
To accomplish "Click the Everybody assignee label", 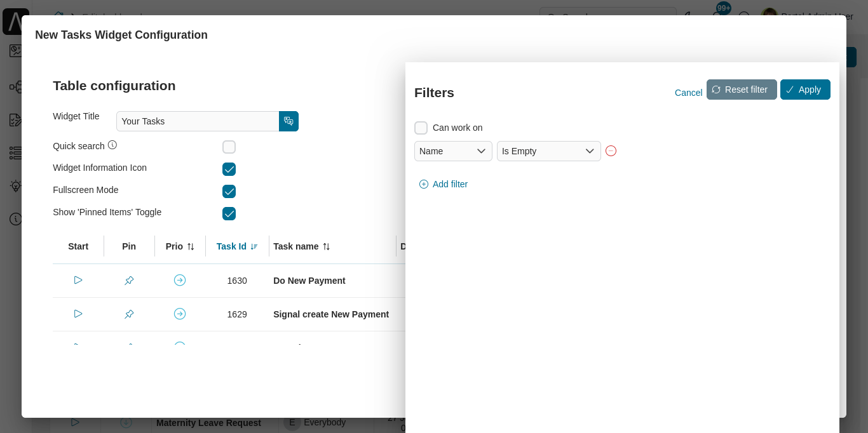I will pos(325,422).
